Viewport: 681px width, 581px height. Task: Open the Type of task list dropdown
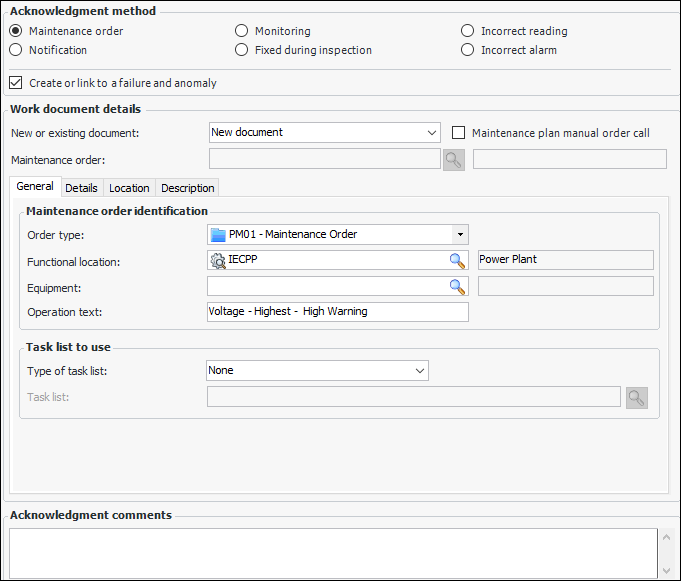click(x=419, y=370)
